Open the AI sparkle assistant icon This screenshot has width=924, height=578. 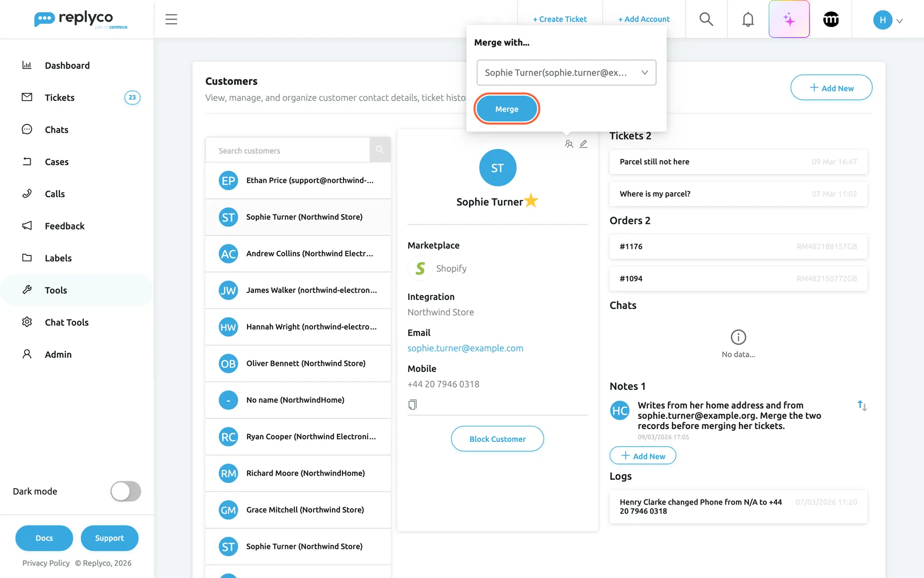click(x=789, y=20)
